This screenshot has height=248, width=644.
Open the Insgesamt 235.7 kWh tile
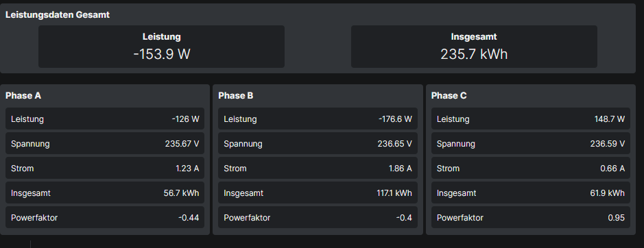point(474,47)
